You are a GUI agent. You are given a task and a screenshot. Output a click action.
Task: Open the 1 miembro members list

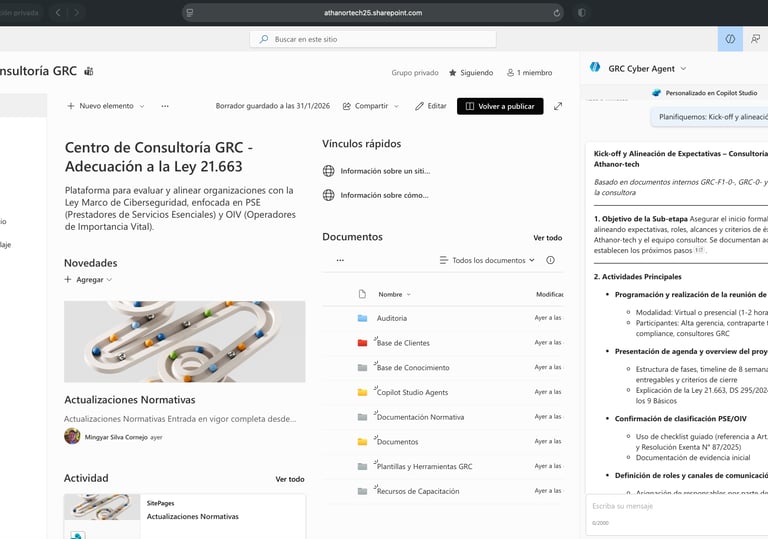pos(529,73)
